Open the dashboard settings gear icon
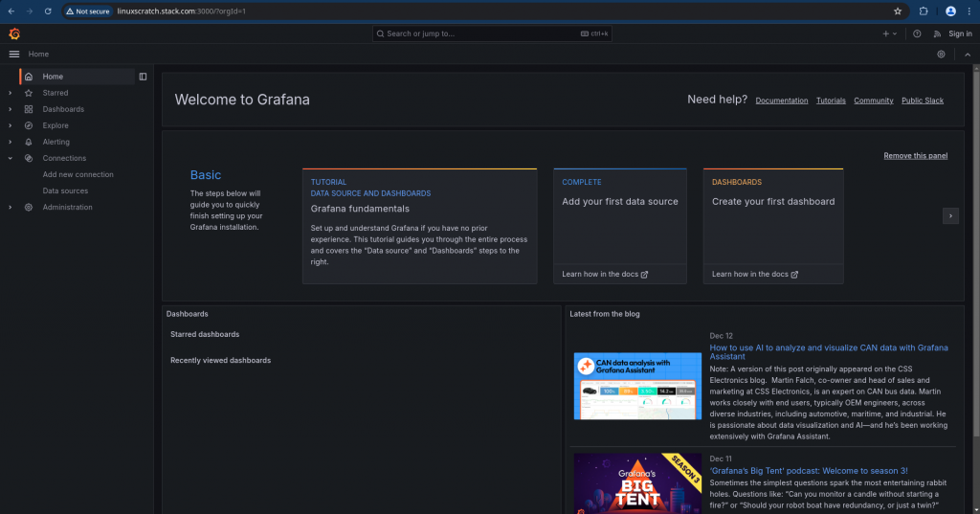 (x=942, y=55)
